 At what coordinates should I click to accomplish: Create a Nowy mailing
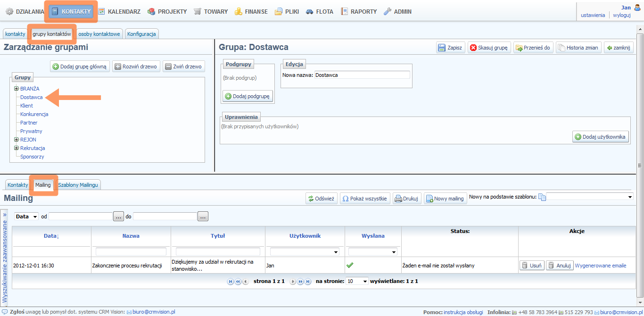pyautogui.click(x=445, y=199)
